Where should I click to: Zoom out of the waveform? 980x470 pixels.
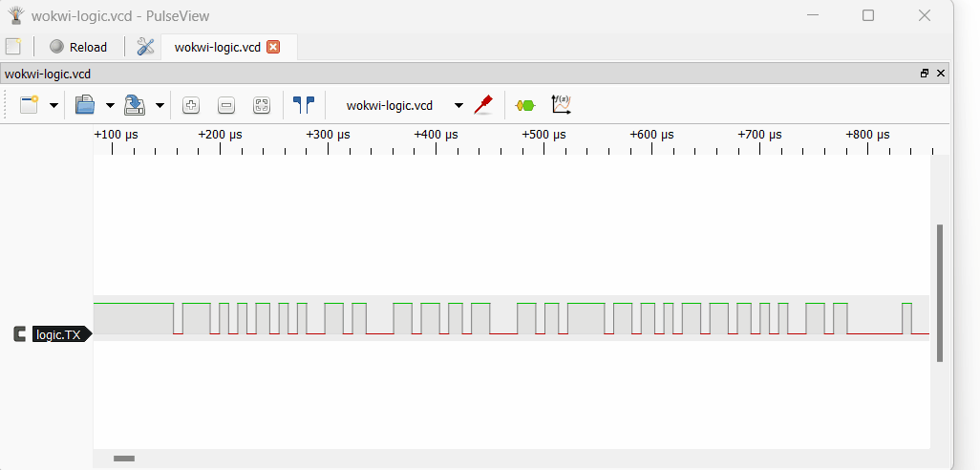pyautogui.click(x=226, y=106)
